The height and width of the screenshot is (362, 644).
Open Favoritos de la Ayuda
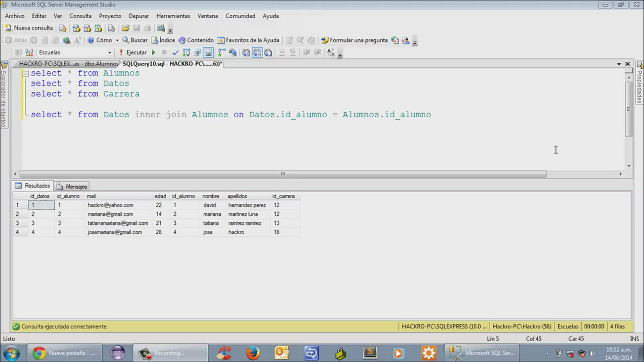pos(248,40)
